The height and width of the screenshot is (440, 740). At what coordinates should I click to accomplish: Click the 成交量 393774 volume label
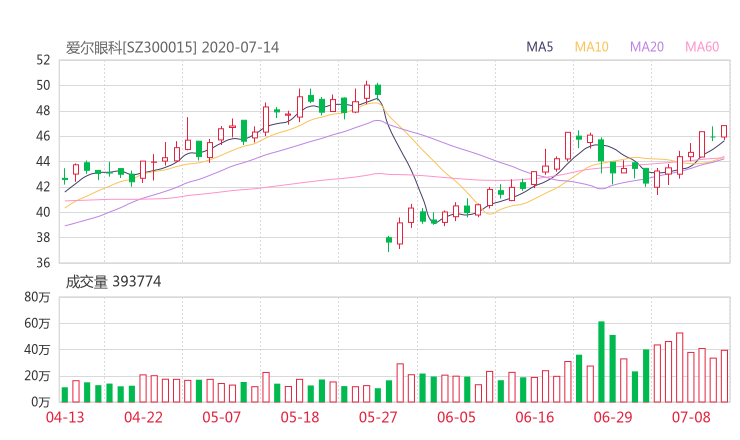(x=113, y=282)
